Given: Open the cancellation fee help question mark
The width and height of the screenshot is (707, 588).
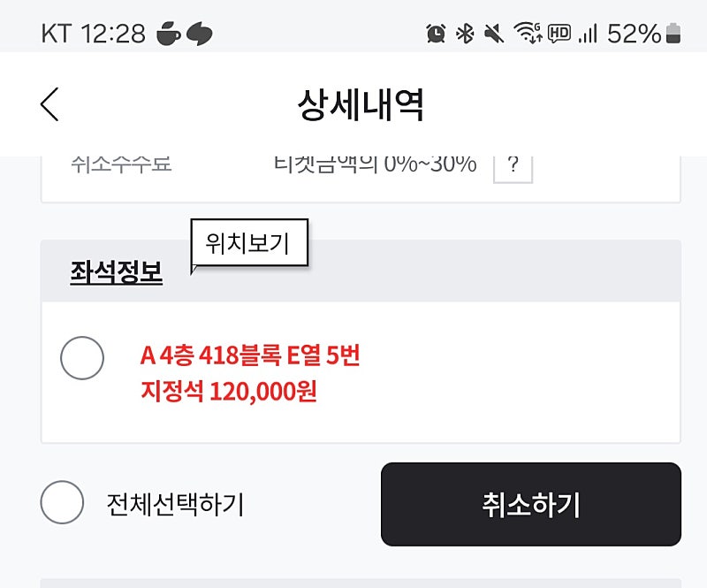Looking at the screenshot, I should 513,164.
